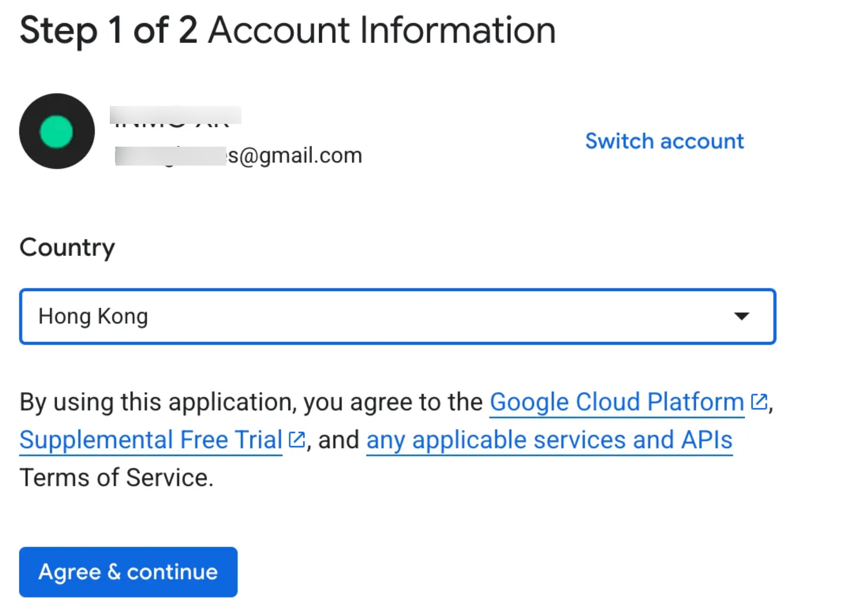The height and width of the screenshot is (616, 854).
Task: Open the Supplemental Free Trial terms link
Action: (151, 440)
